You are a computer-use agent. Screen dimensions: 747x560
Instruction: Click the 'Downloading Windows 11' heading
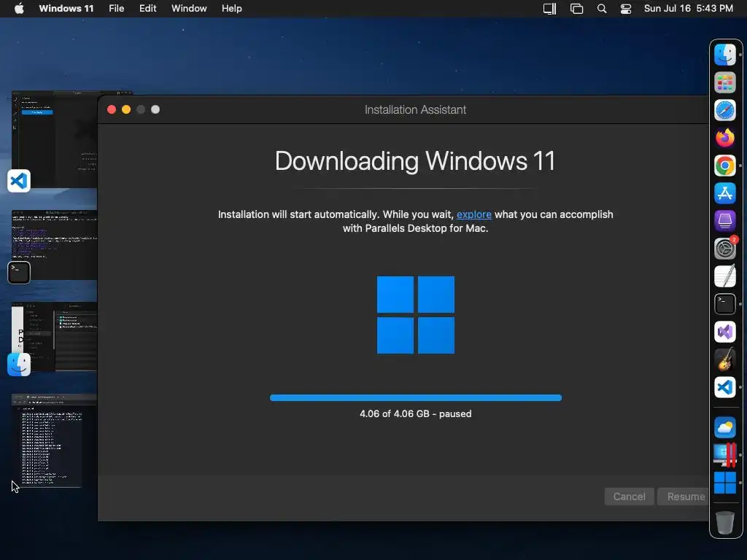pyautogui.click(x=415, y=161)
